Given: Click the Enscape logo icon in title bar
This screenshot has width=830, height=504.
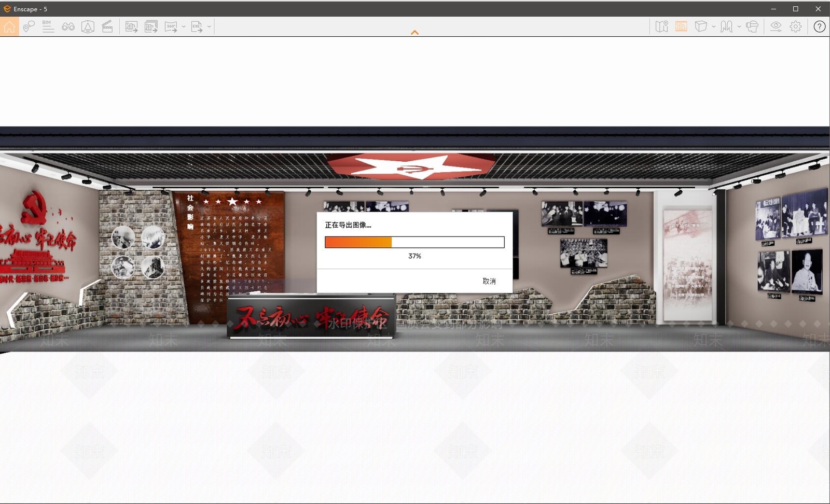Looking at the screenshot, I should [7, 9].
